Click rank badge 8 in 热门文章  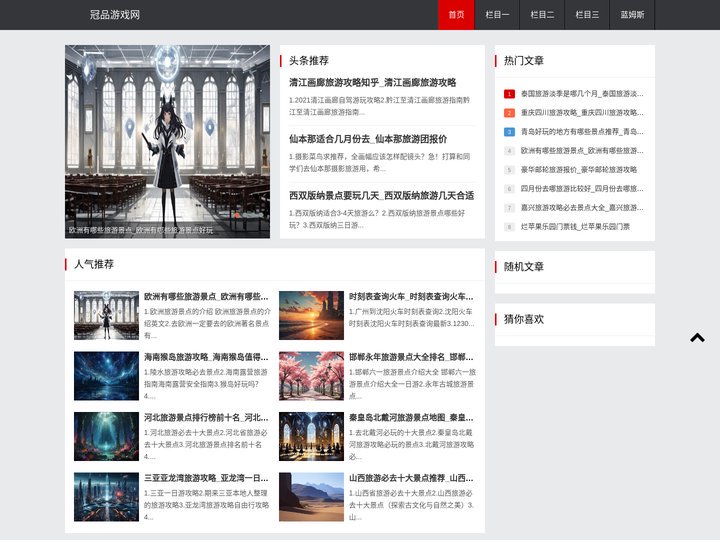(509, 227)
